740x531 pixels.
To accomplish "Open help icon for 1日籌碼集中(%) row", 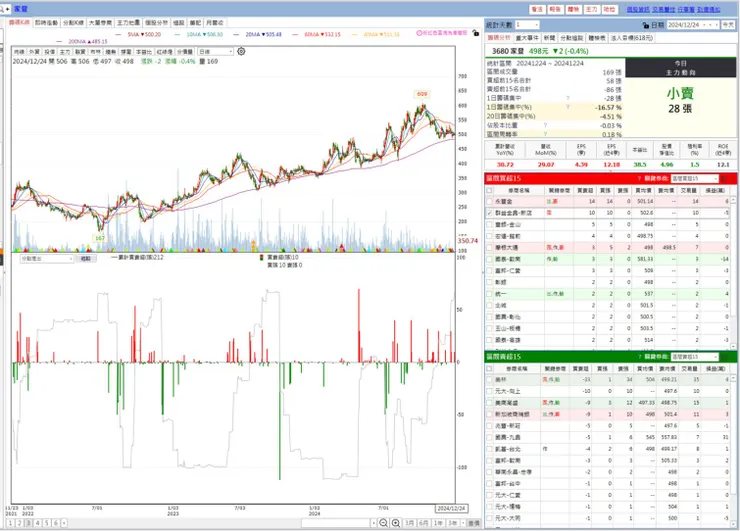I will click(568, 107).
